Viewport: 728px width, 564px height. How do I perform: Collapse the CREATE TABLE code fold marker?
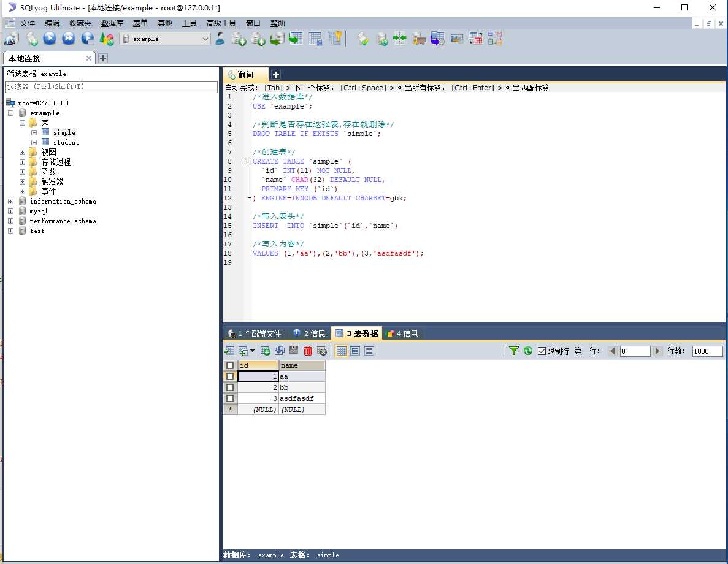[248, 161]
